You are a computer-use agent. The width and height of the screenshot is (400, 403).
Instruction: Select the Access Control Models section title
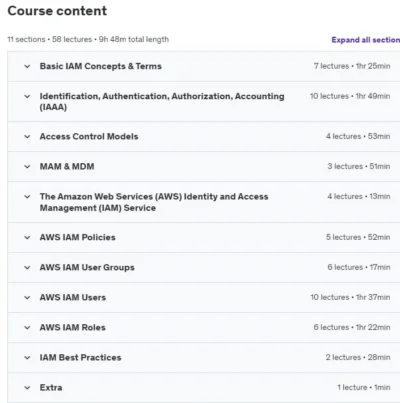pyautogui.click(x=89, y=137)
